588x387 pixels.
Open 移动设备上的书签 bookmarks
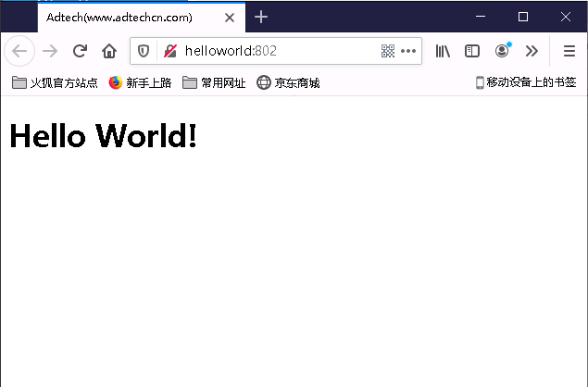526,82
